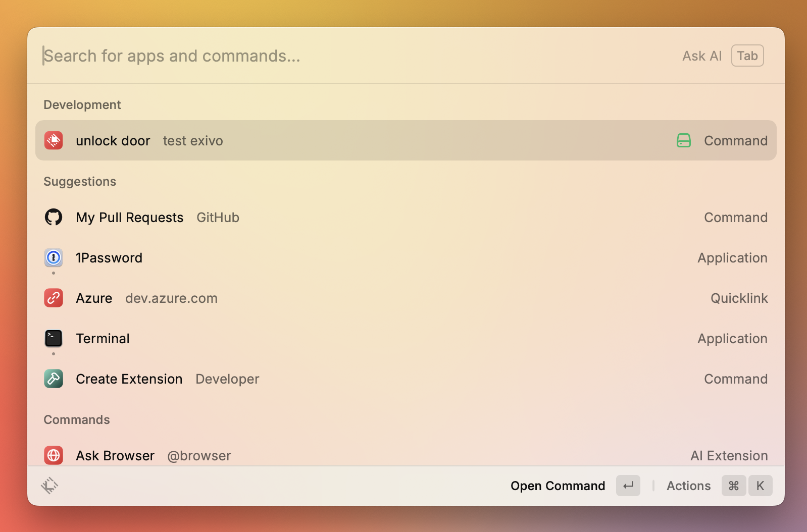Viewport: 807px width, 532px height.
Task: Click the unlock door extension icon
Action: tap(54, 140)
